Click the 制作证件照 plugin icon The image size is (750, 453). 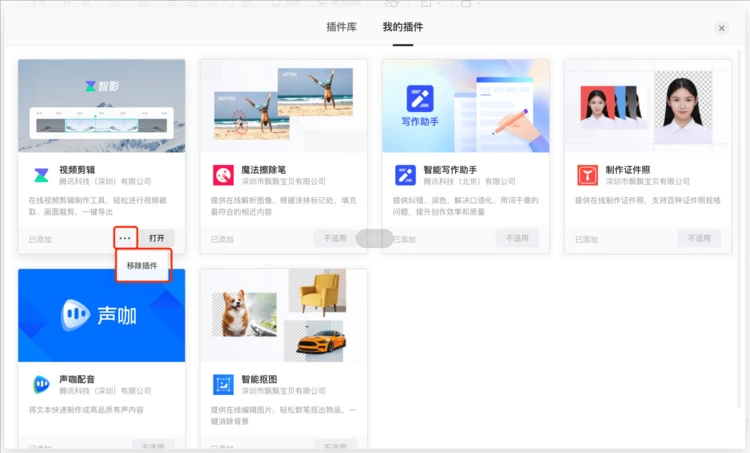coord(587,175)
